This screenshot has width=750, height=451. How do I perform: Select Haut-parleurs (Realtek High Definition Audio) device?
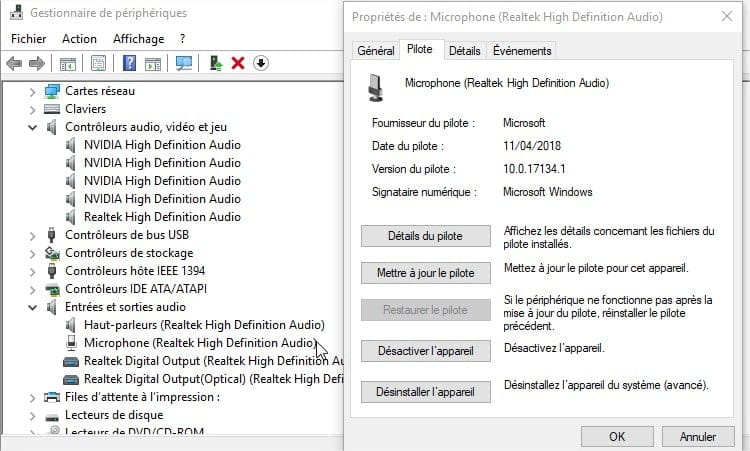click(x=204, y=325)
